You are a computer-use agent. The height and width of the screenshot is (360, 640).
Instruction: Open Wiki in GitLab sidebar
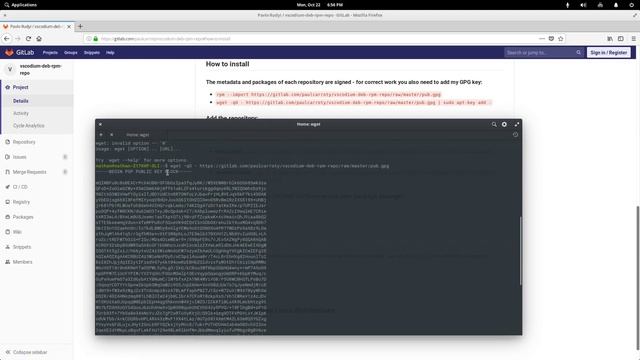pyautogui.click(x=17, y=232)
